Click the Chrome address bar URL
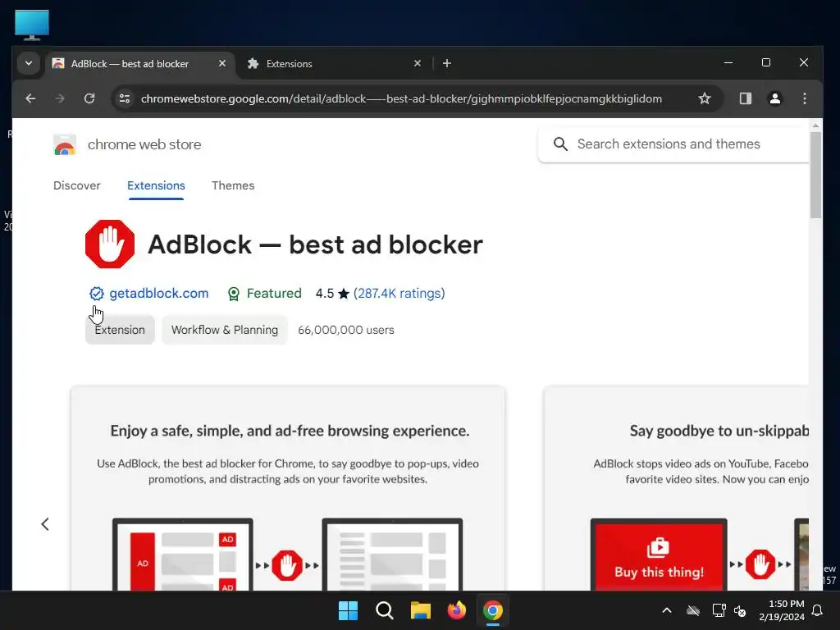840x630 pixels. (x=401, y=98)
